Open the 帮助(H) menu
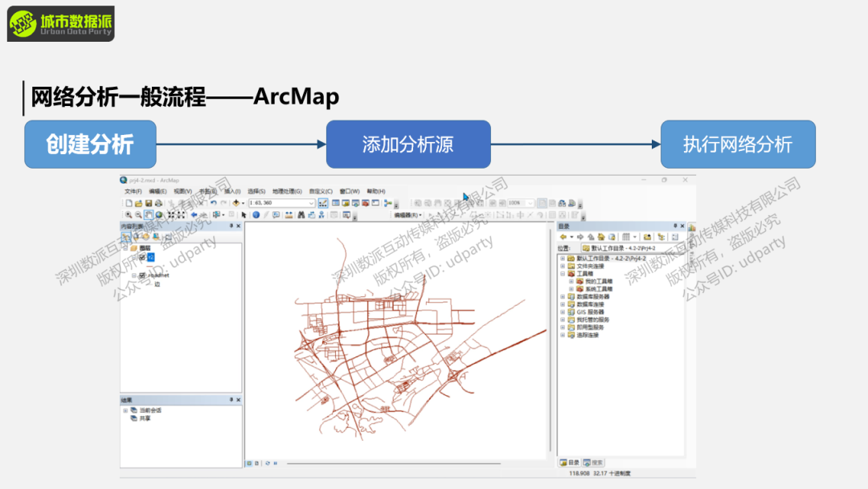This screenshot has height=489, width=868. (x=376, y=191)
